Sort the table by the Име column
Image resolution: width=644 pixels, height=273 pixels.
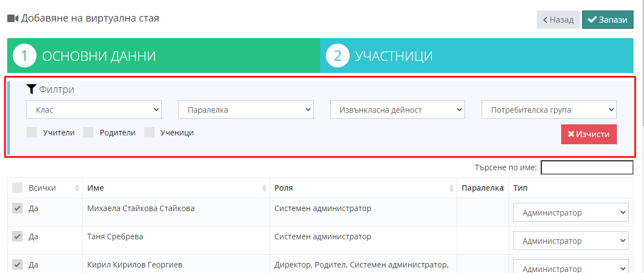pyautogui.click(x=264, y=188)
